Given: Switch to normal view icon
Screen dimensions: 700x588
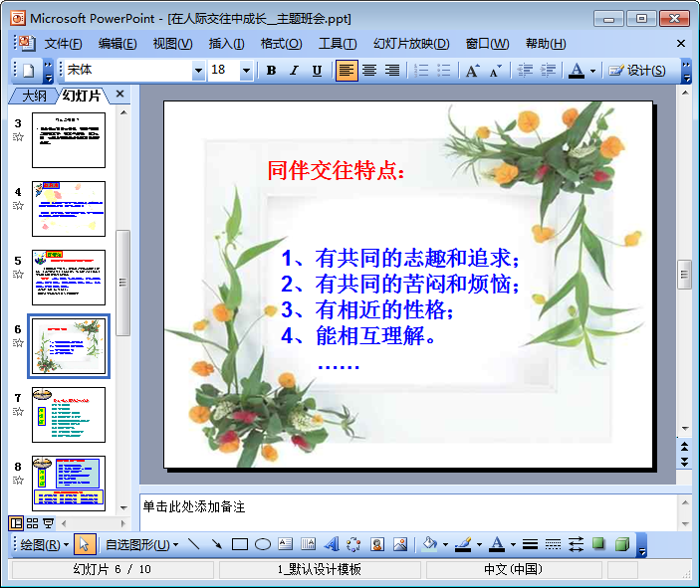Looking at the screenshot, I should 17,523.
